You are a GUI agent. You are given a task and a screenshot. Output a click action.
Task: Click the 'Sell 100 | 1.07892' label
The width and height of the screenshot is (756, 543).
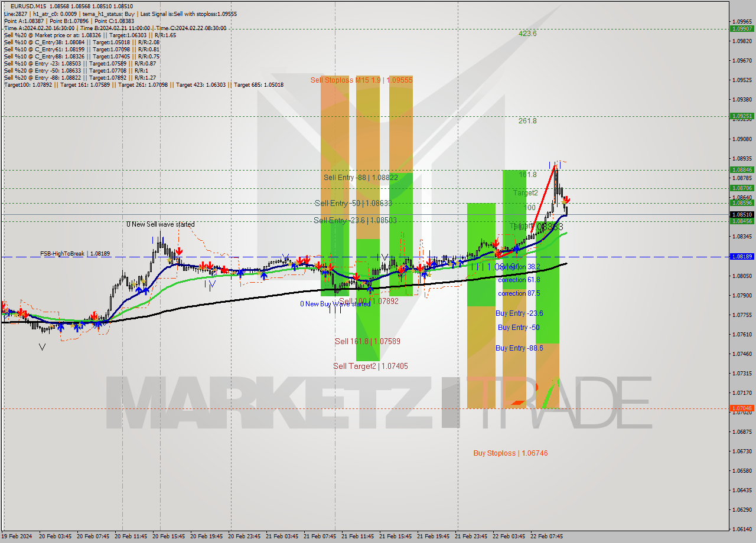tap(369, 301)
